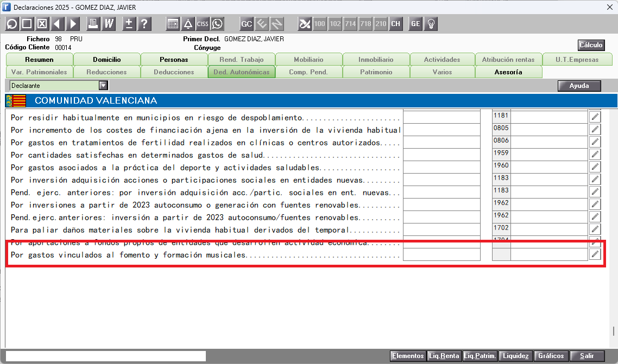Click the calculator icon in toolbar
The image size is (618, 364).
173,24
